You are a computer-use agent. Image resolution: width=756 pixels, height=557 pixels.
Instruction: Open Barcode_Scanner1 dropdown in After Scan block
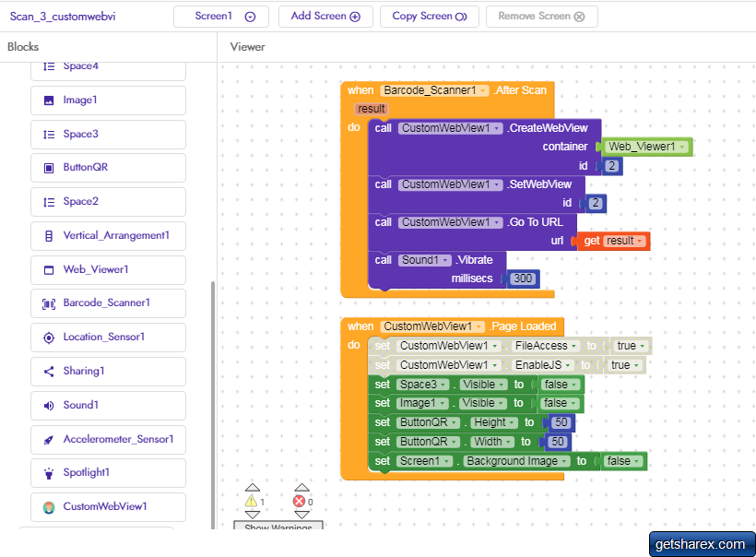[x=434, y=90]
